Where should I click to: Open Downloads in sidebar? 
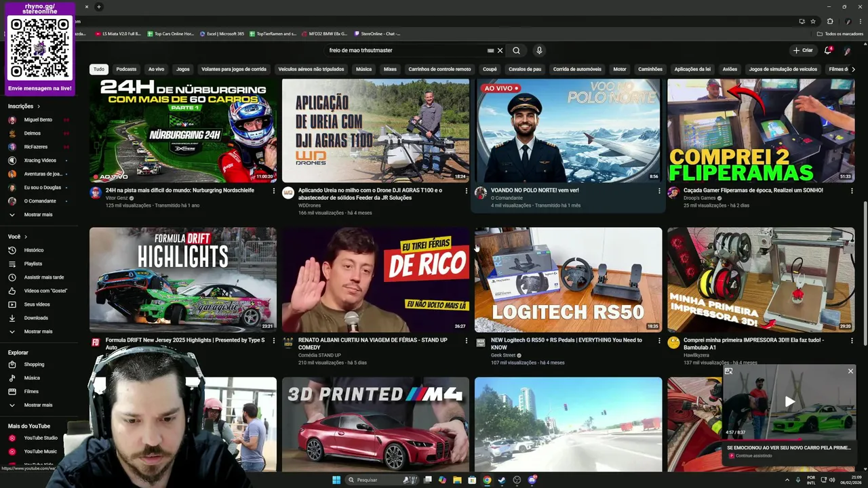36,318
